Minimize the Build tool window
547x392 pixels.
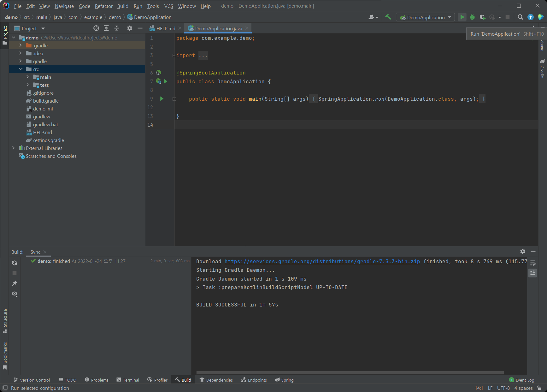[x=533, y=251]
